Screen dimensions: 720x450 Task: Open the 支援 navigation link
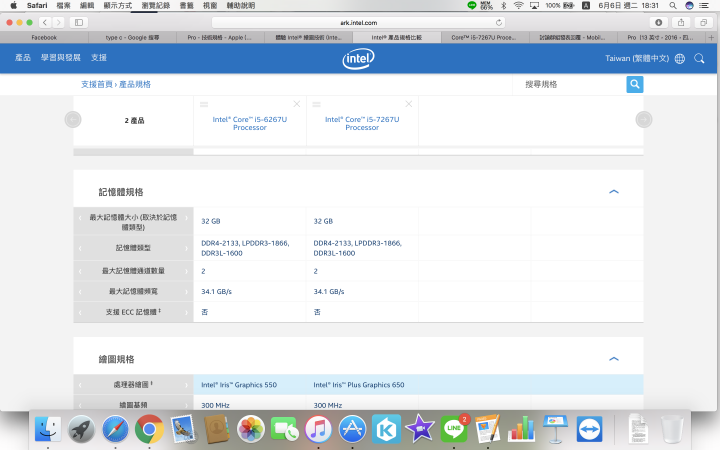(99, 57)
